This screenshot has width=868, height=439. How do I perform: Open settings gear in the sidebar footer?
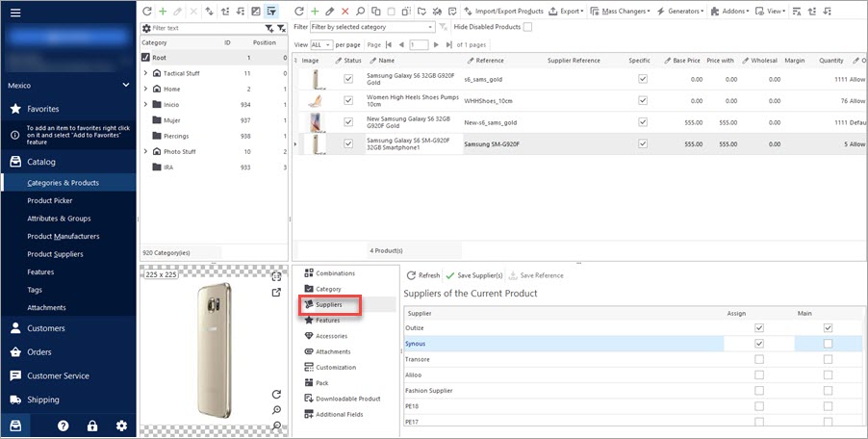coord(121,426)
